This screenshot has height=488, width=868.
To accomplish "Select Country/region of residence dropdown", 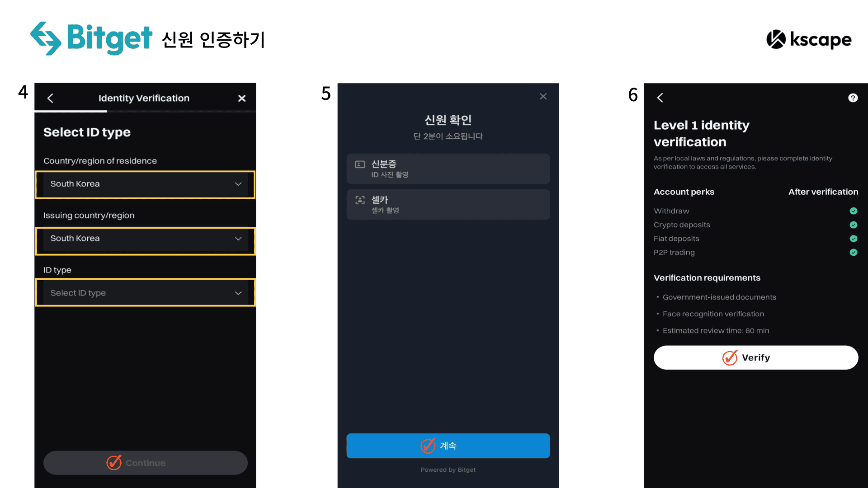I will click(146, 183).
